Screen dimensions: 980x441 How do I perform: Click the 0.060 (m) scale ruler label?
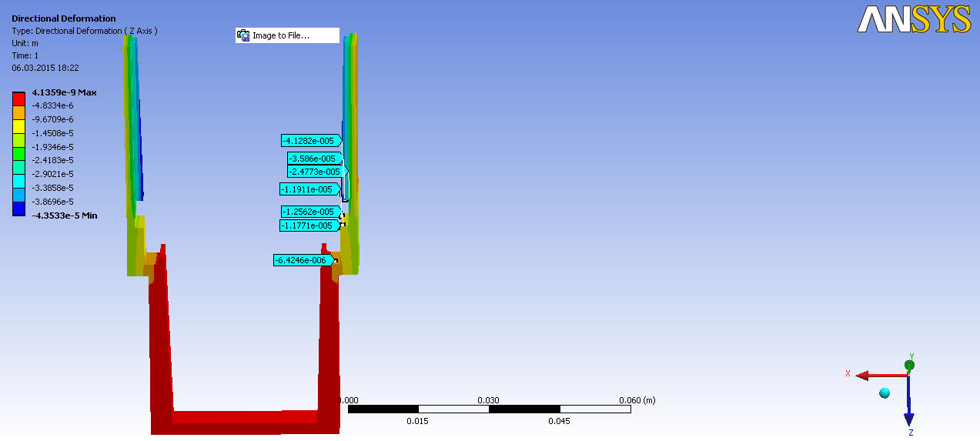click(x=637, y=400)
